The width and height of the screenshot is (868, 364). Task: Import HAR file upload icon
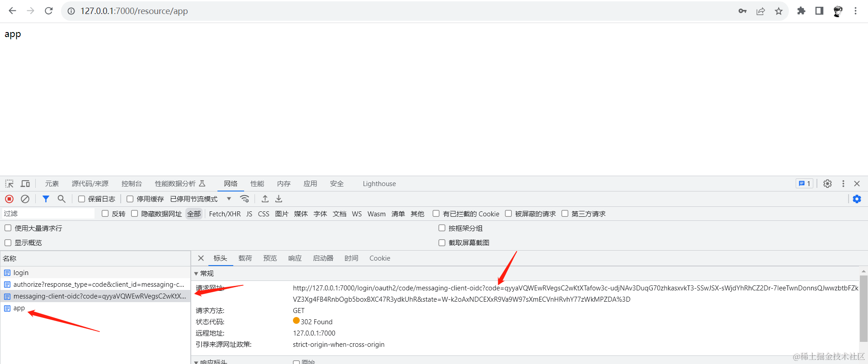265,199
